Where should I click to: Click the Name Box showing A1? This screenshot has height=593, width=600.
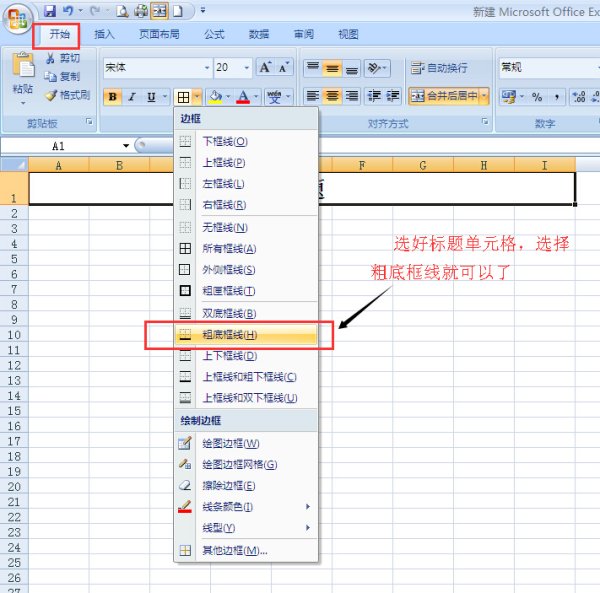pyautogui.click(x=61, y=146)
